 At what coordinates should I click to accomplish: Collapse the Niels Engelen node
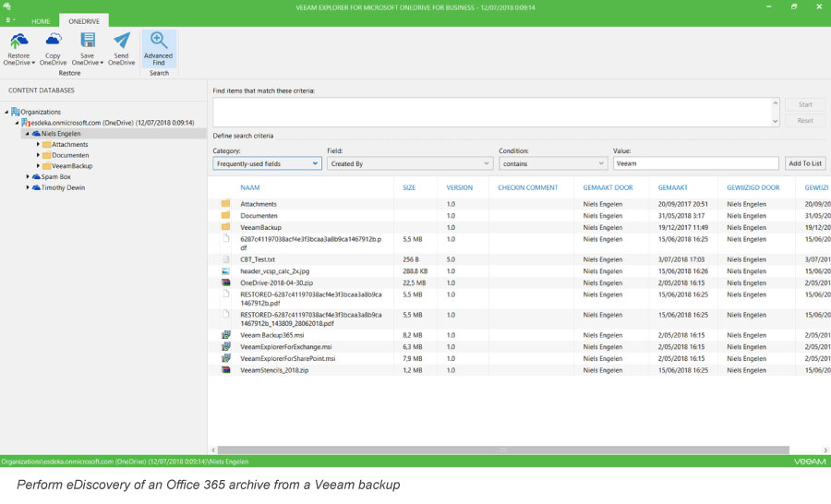(x=28, y=134)
